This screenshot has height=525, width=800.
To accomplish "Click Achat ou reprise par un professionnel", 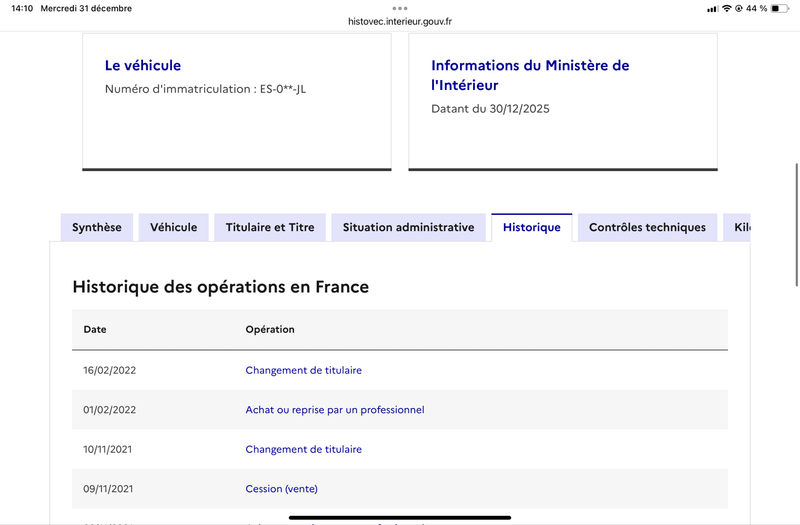I will [x=335, y=410].
